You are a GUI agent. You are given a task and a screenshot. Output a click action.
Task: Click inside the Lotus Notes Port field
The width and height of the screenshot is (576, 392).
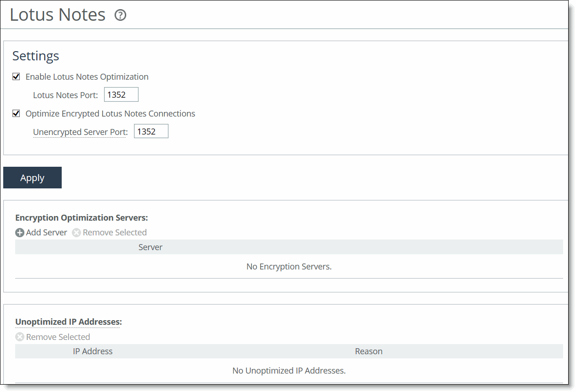click(121, 94)
